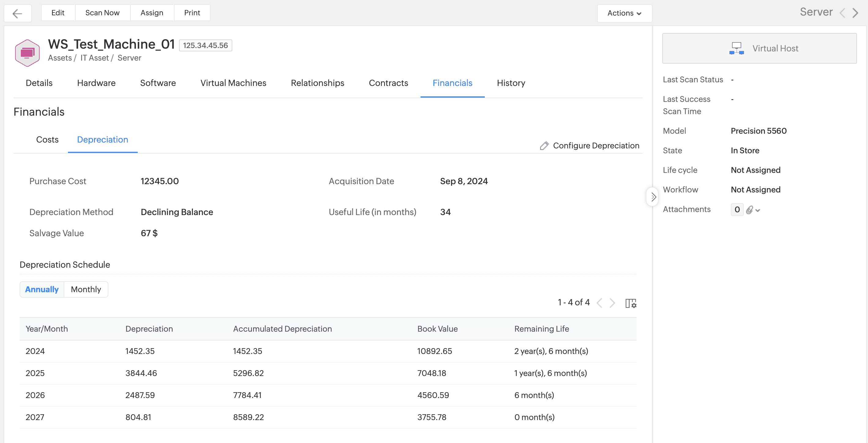This screenshot has height=443, width=868.
Task: Go to previous server arrow
Action: (x=842, y=13)
